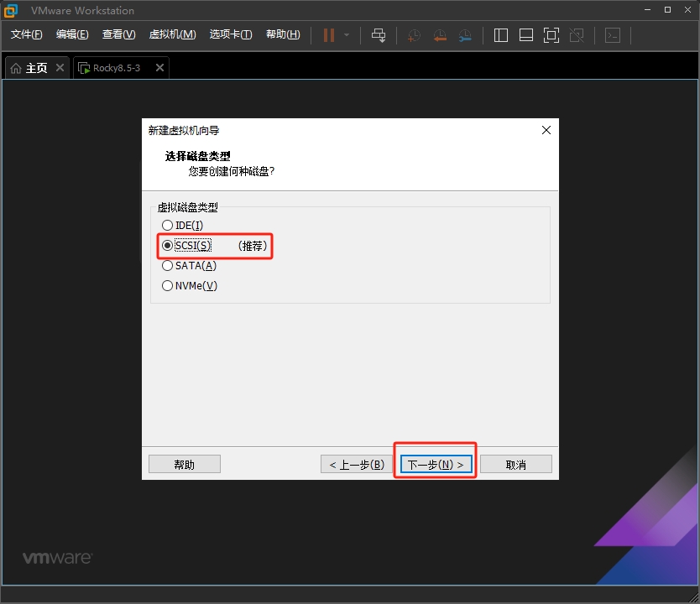
Task: Click the pause virtual machine icon
Action: pyautogui.click(x=329, y=35)
